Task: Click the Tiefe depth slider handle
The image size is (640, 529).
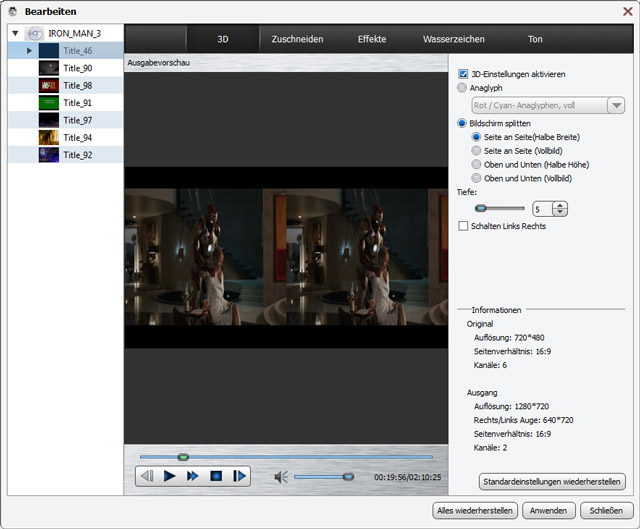Action: (x=481, y=209)
